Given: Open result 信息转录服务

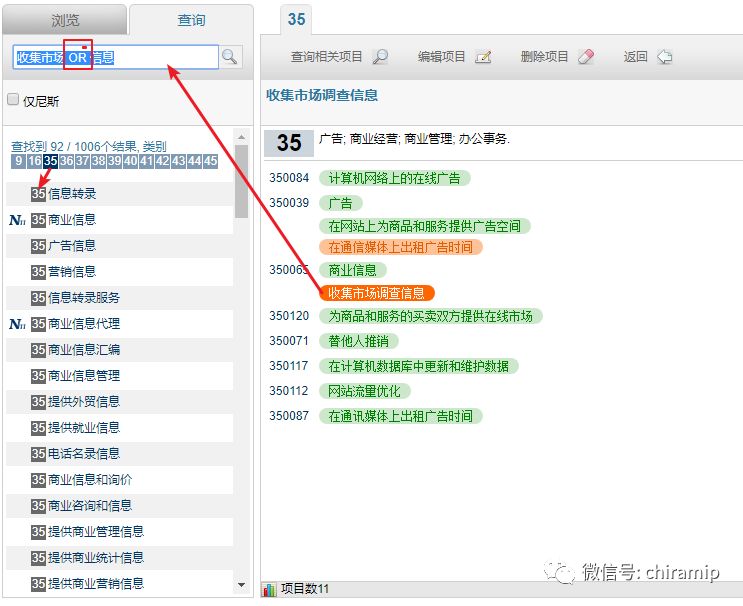Looking at the screenshot, I should [x=84, y=298].
